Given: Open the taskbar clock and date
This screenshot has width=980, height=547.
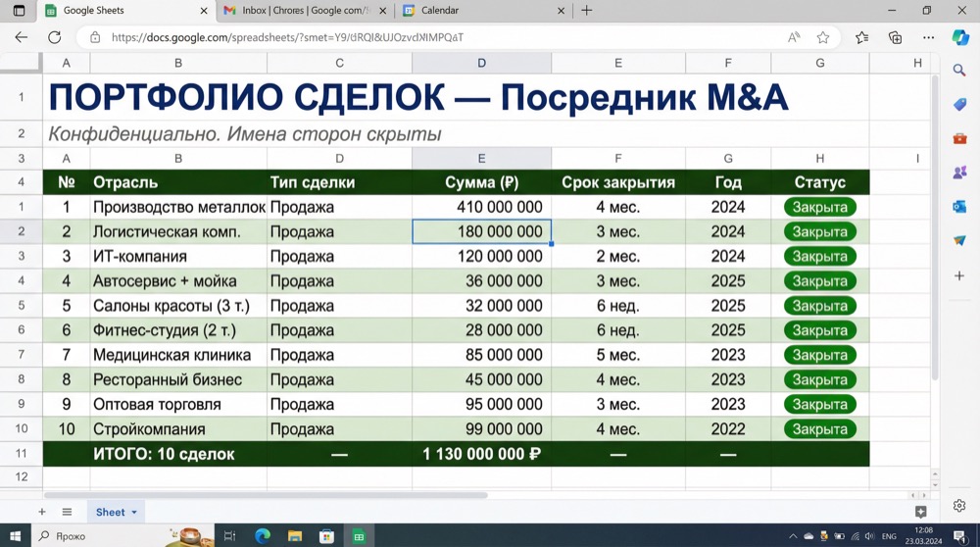Looking at the screenshot, I should (x=923, y=536).
